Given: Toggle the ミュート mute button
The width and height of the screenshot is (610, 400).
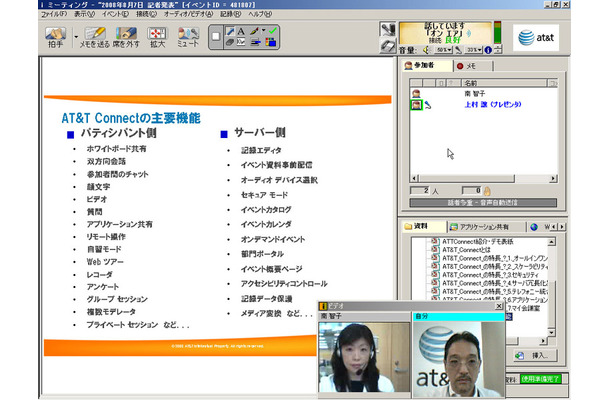Looking at the screenshot, I should tap(188, 37).
